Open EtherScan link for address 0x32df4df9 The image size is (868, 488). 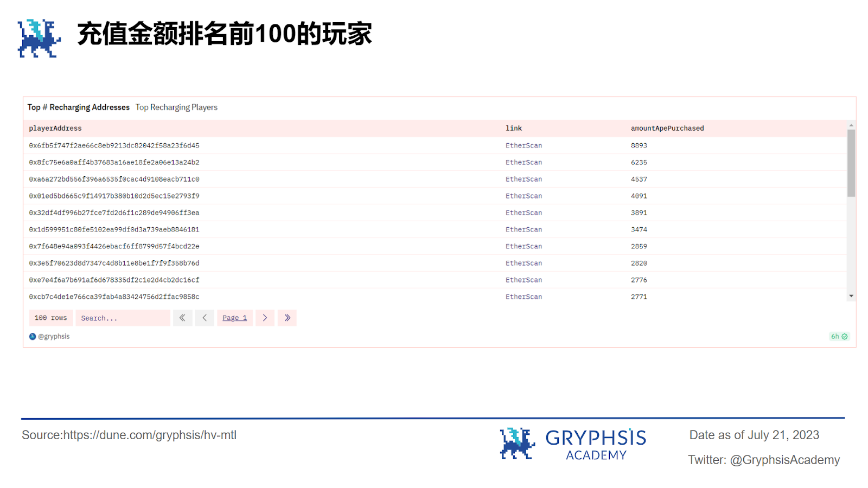tap(524, 213)
